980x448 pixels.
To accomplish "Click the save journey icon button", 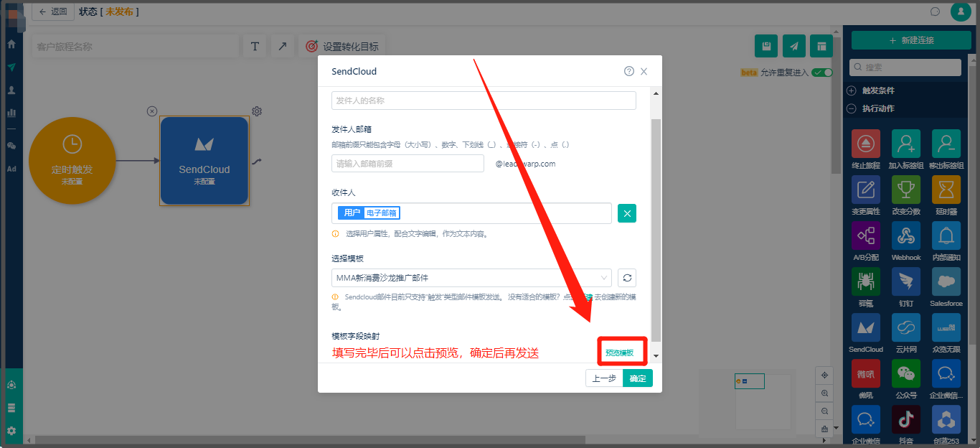I will (x=766, y=46).
